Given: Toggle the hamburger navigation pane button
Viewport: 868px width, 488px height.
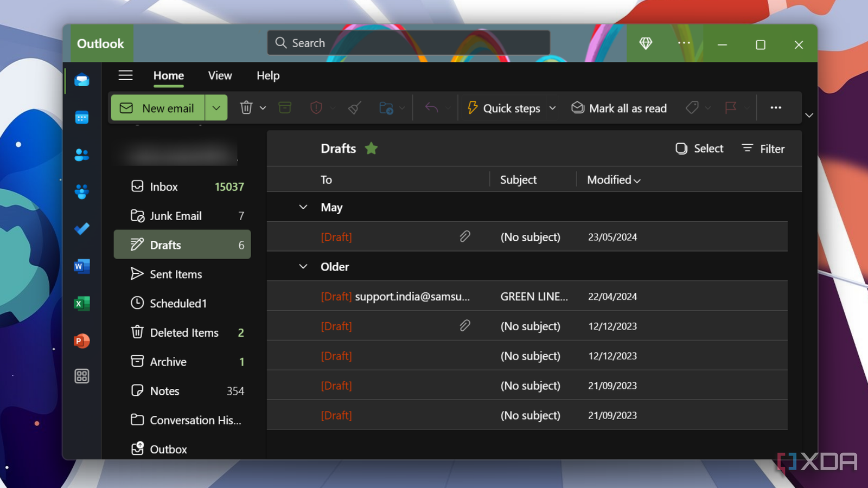Looking at the screenshot, I should tap(126, 75).
